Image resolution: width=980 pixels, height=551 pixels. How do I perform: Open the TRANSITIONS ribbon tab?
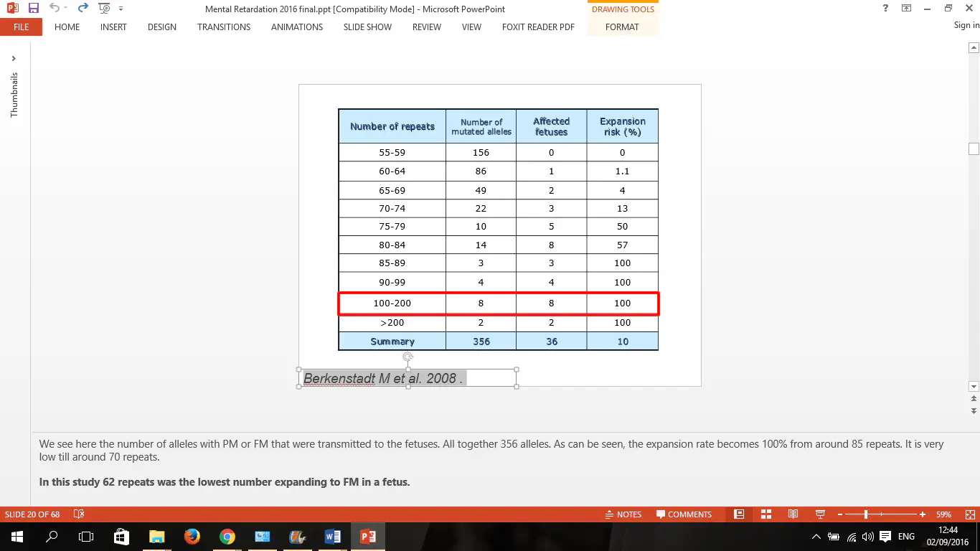click(224, 27)
